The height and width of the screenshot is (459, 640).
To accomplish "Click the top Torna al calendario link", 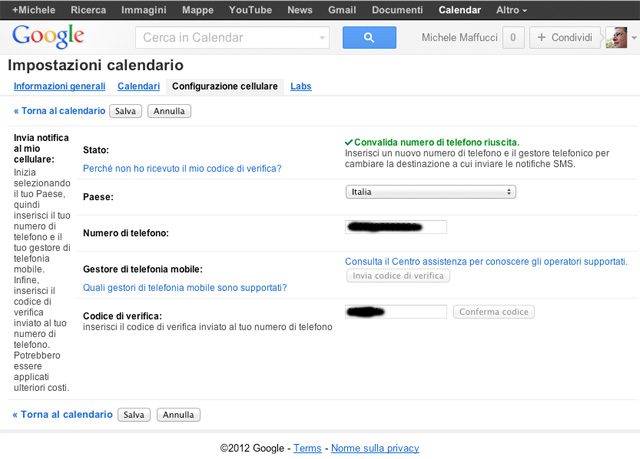I will 58,111.
